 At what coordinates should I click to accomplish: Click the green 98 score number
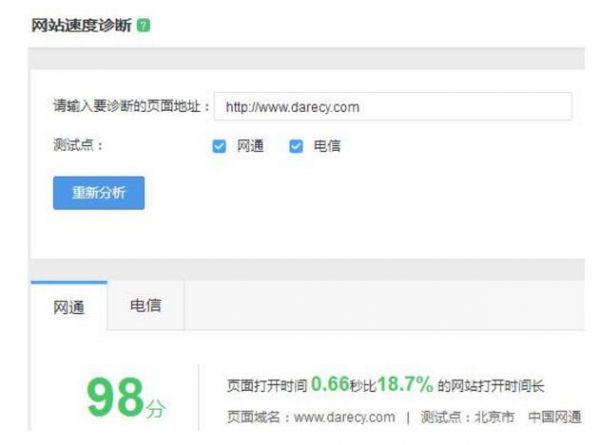(x=116, y=397)
